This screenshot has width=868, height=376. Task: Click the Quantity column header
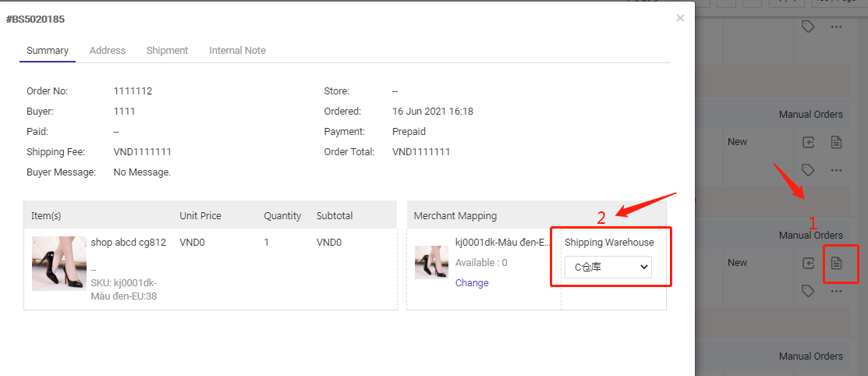282,216
